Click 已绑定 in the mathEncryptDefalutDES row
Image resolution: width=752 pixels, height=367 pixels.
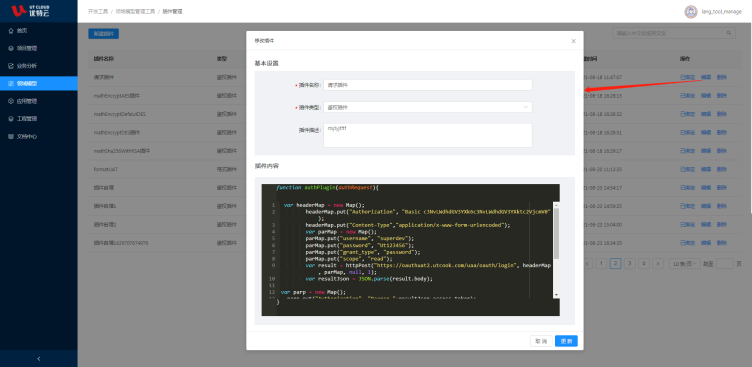(x=687, y=114)
